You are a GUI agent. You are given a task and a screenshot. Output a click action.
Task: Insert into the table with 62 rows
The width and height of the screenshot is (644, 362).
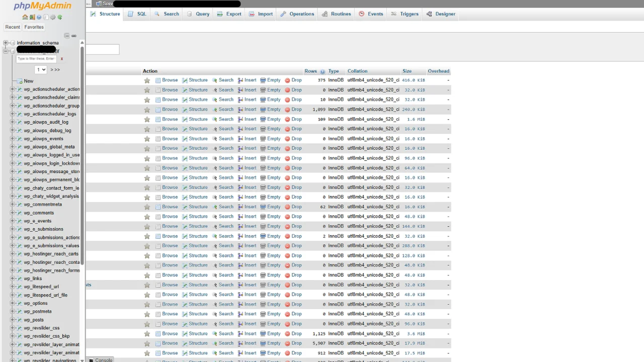click(x=247, y=207)
